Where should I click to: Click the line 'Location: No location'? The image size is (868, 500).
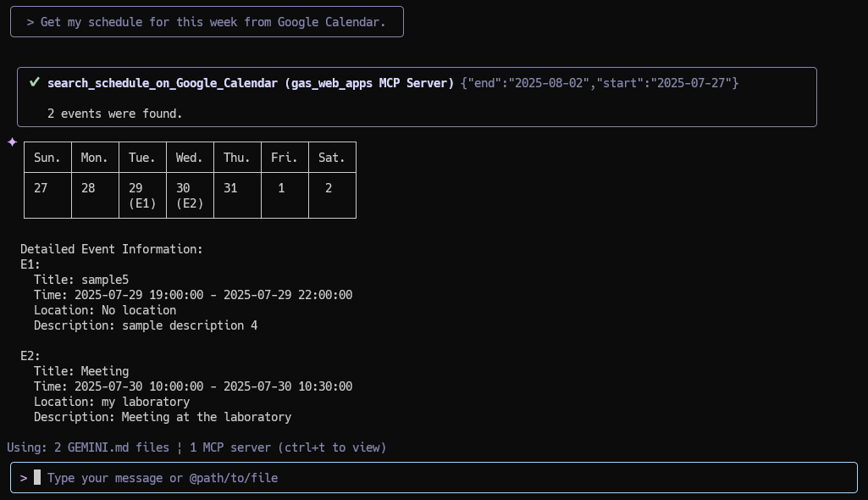tap(105, 310)
